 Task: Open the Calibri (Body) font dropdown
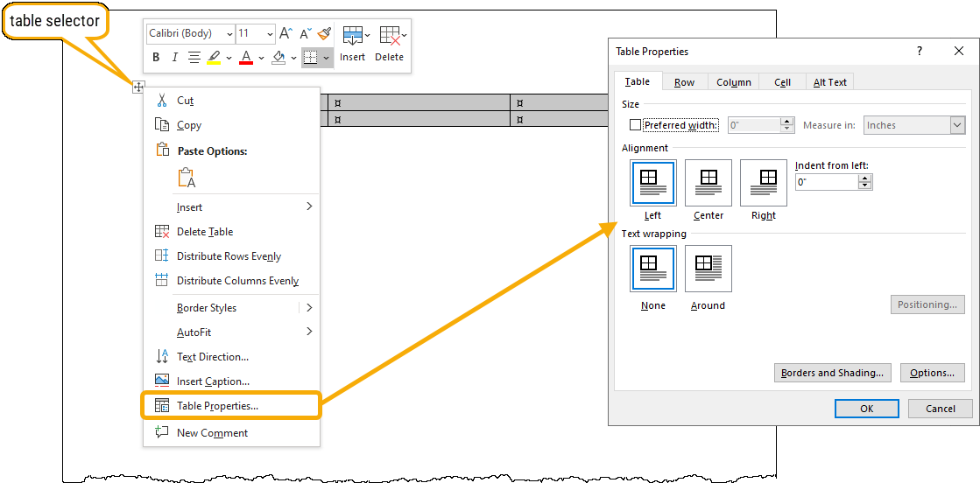(x=191, y=34)
